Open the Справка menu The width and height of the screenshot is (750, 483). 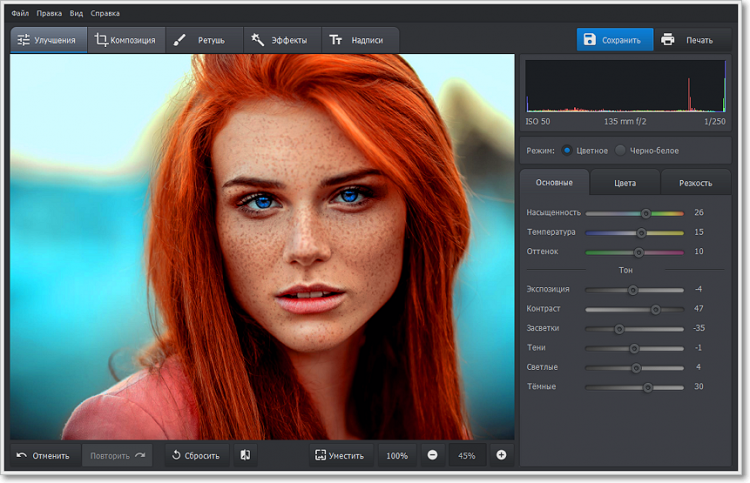105,13
